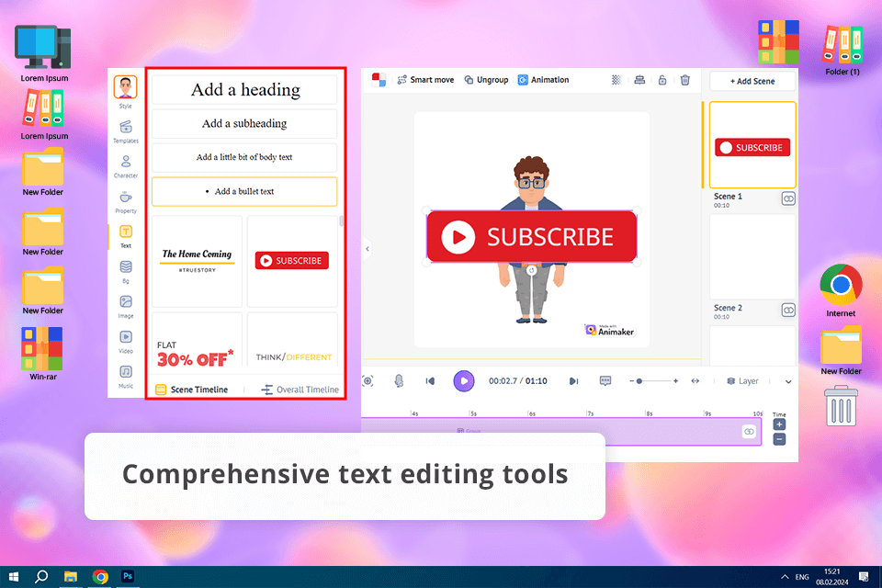
Task: Click Add a subheading text option
Action: click(244, 123)
